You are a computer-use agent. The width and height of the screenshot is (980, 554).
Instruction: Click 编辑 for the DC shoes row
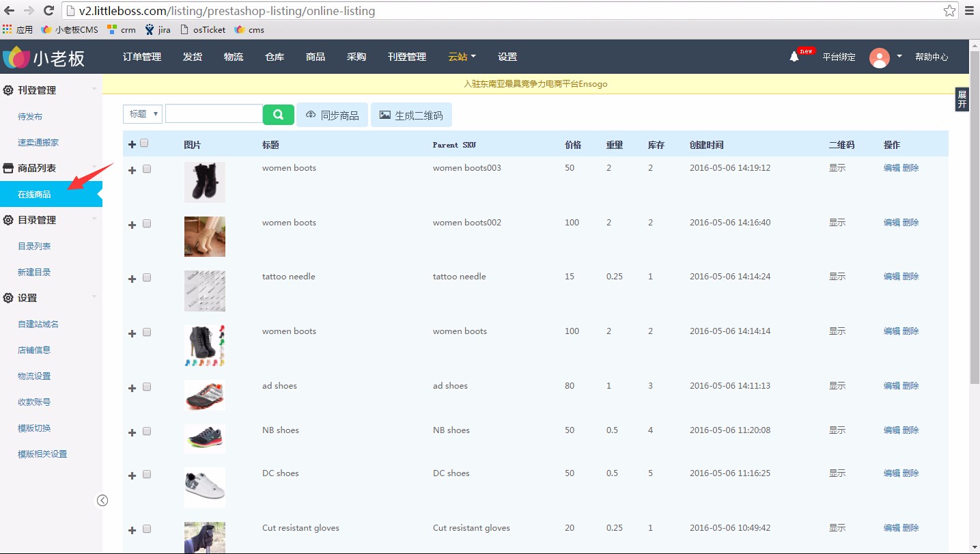pyautogui.click(x=891, y=473)
